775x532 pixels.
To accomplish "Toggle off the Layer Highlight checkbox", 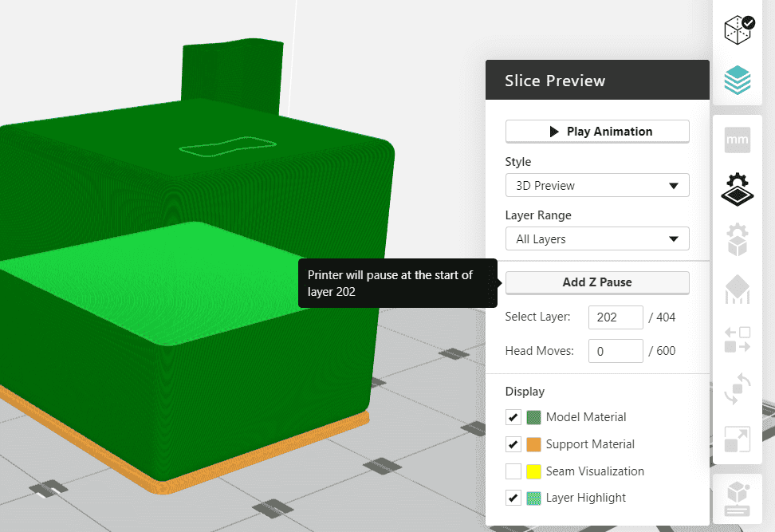I will 513,499.
